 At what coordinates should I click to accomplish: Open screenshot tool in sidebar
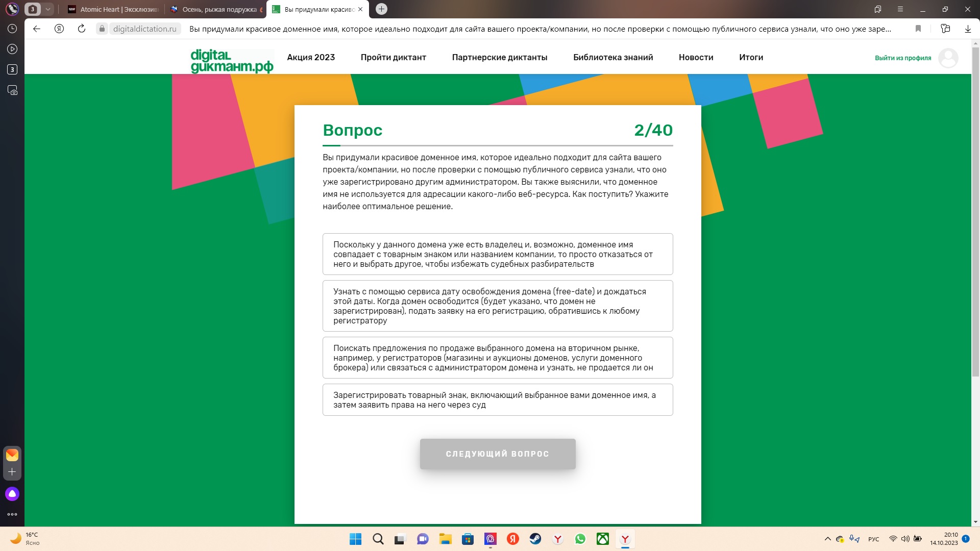pos(12,90)
